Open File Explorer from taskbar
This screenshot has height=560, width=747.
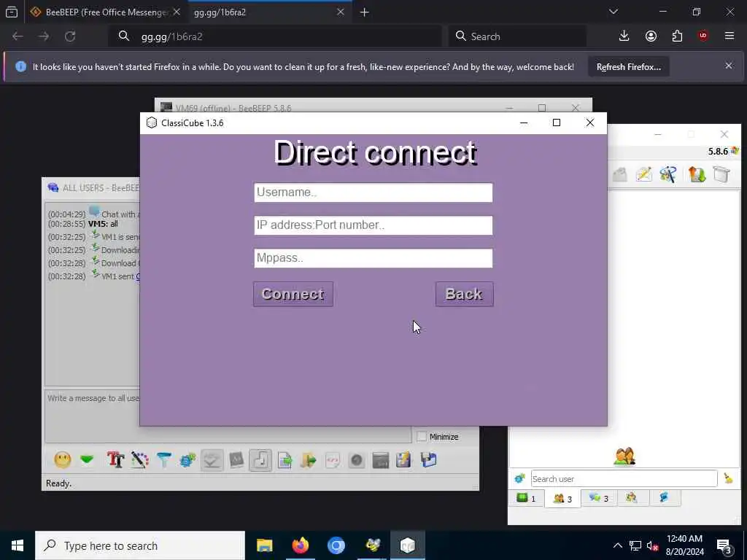point(264,545)
